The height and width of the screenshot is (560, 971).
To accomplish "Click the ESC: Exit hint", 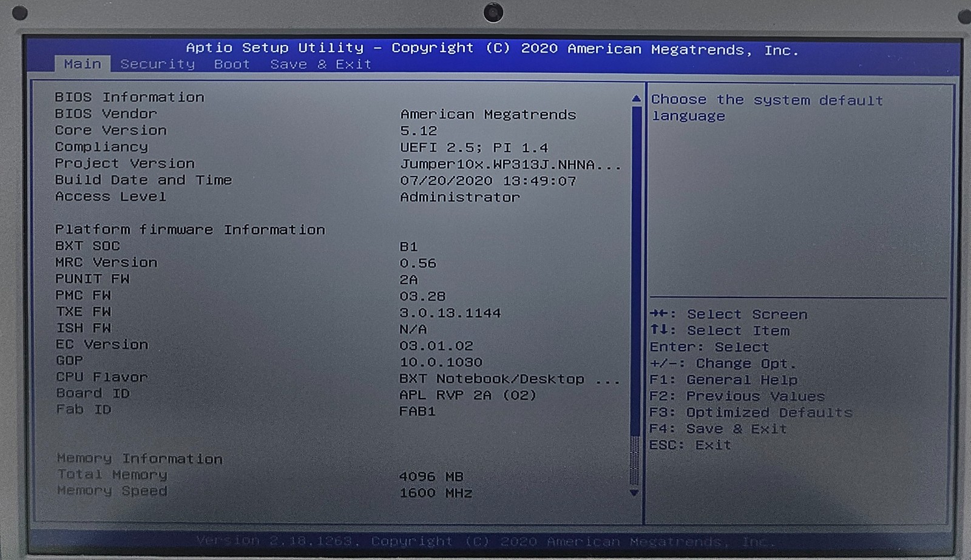I will point(690,445).
